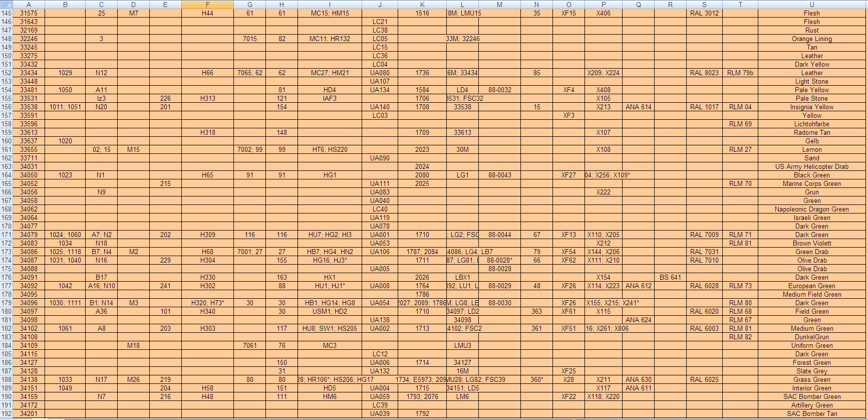This screenshot has height=420, width=868.
Task: Select the ANA 614 cell
Action: [x=638, y=107]
